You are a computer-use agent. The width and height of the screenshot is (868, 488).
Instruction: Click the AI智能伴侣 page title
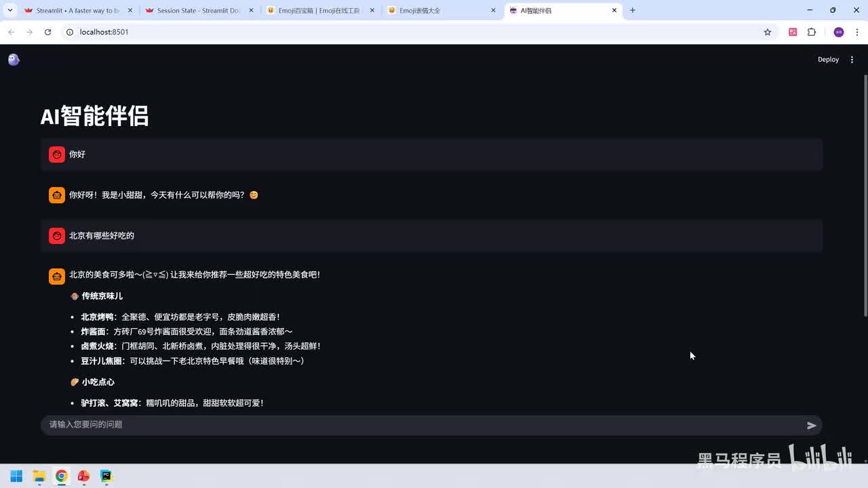(x=94, y=116)
